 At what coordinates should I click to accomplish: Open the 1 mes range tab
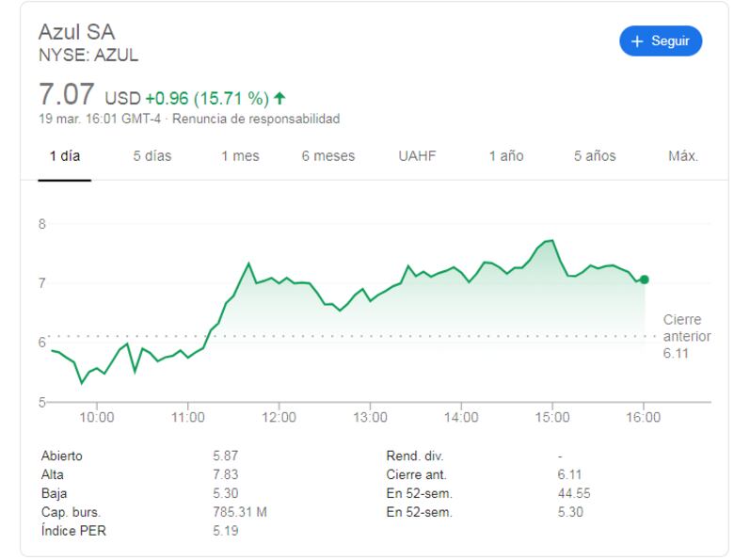point(240,156)
